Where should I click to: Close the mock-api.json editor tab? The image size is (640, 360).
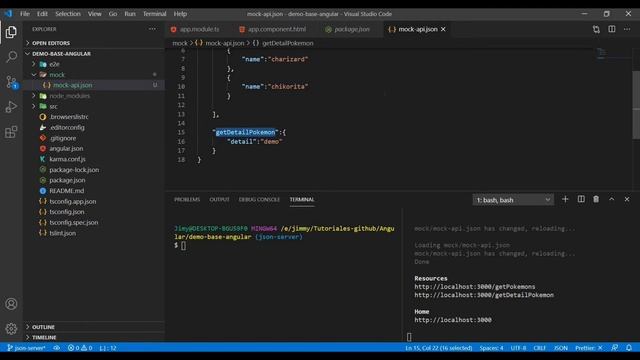(443, 29)
